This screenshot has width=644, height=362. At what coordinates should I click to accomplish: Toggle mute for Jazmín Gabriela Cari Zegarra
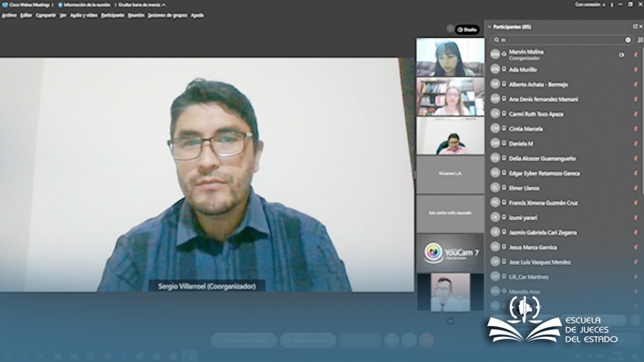click(636, 233)
